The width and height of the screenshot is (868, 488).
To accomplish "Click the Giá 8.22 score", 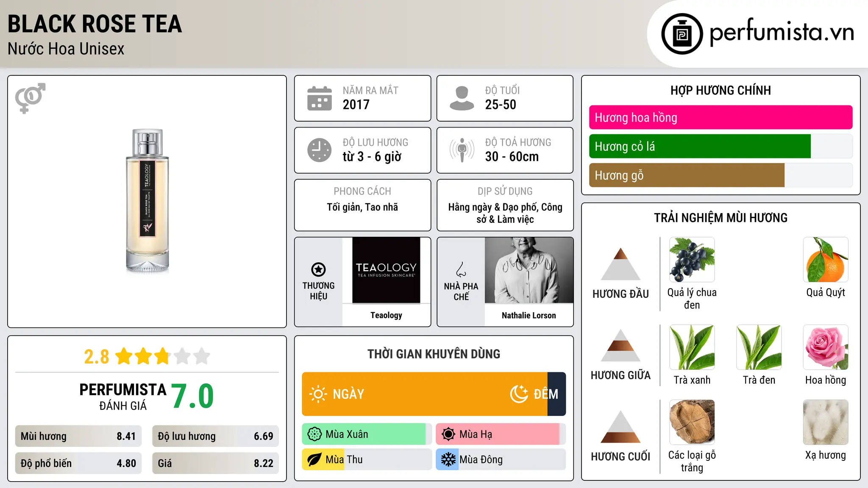I will pos(216,463).
